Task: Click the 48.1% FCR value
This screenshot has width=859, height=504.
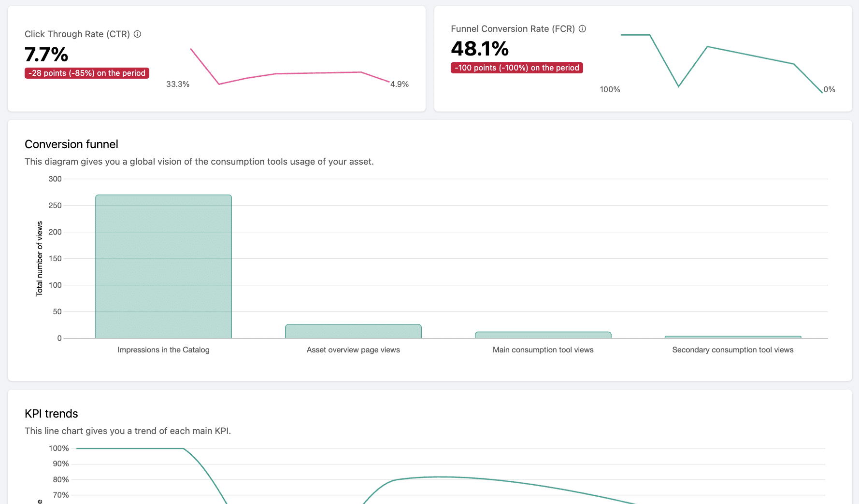Action: [480, 49]
